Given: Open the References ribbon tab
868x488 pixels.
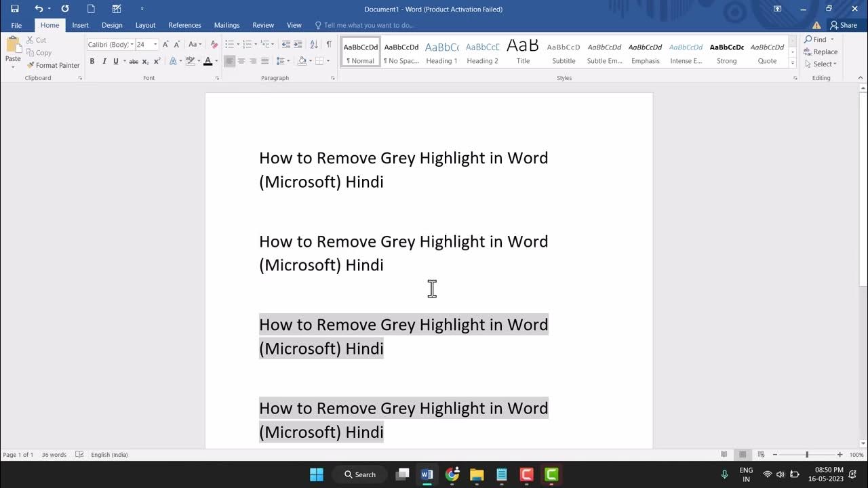Looking at the screenshot, I should pyautogui.click(x=184, y=25).
